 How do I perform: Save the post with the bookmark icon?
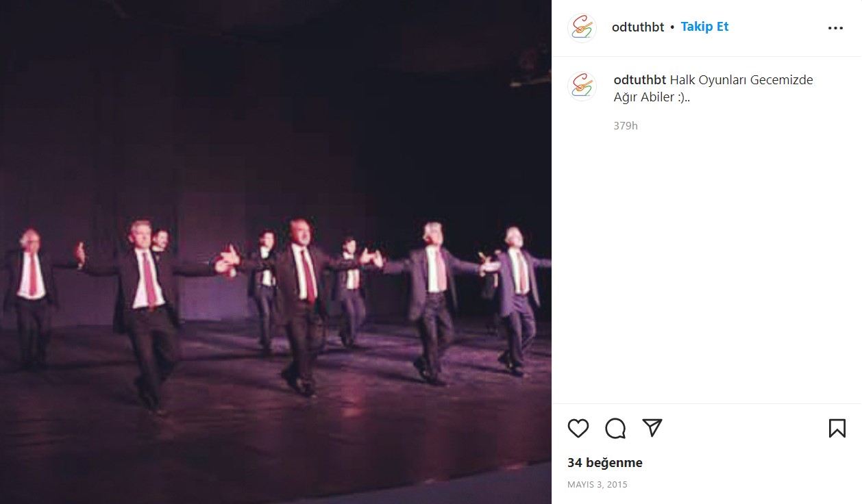point(837,428)
